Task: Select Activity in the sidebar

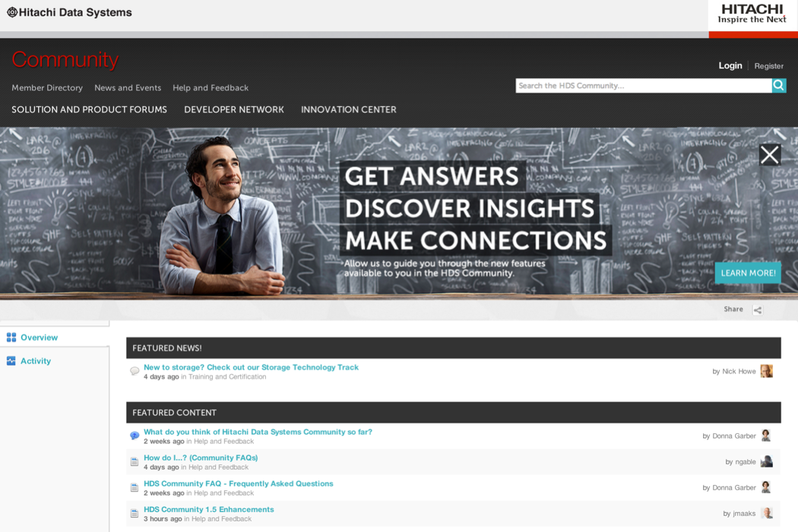Action: (x=36, y=361)
